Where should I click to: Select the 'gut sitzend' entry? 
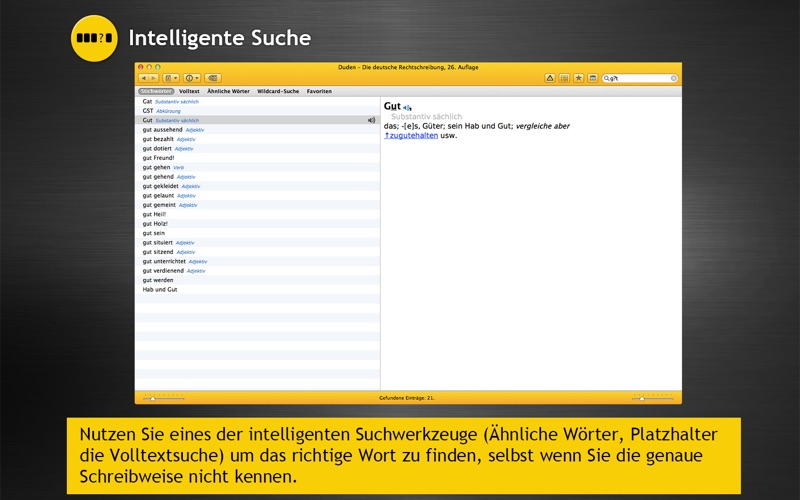click(x=258, y=252)
